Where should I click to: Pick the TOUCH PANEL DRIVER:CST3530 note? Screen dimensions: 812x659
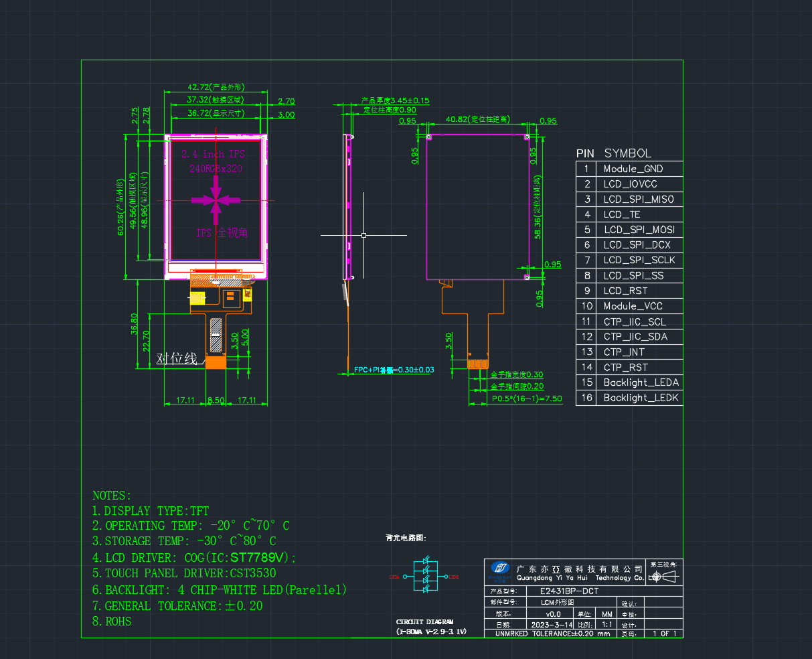pos(184,573)
